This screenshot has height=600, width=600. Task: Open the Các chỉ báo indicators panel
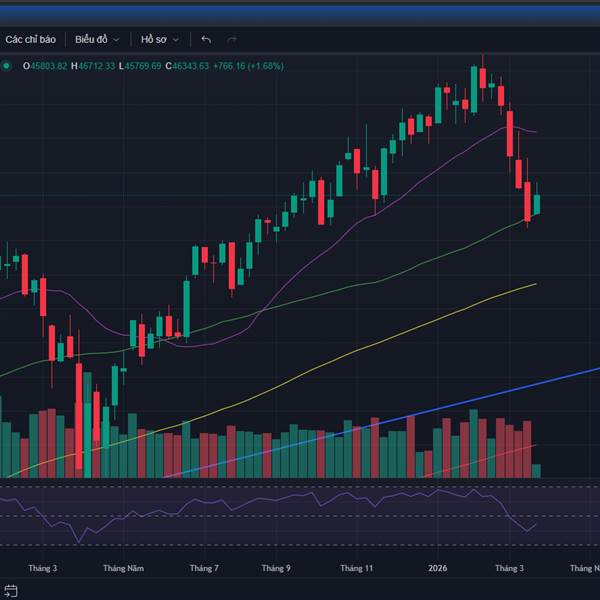coord(30,39)
